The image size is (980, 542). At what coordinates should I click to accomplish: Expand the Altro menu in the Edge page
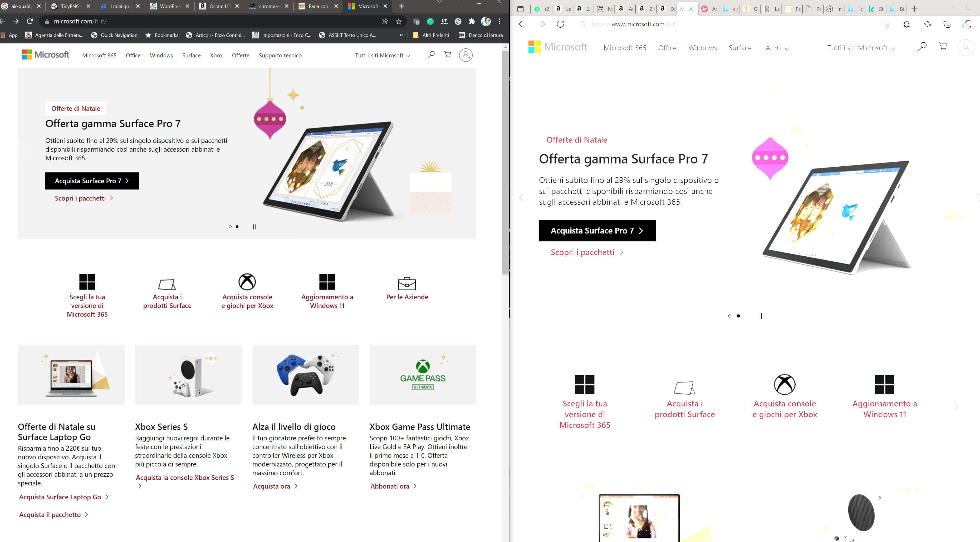point(777,48)
